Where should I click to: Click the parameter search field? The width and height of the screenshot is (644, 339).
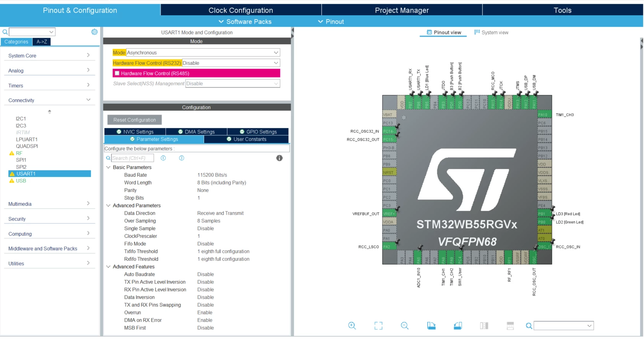(133, 158)
